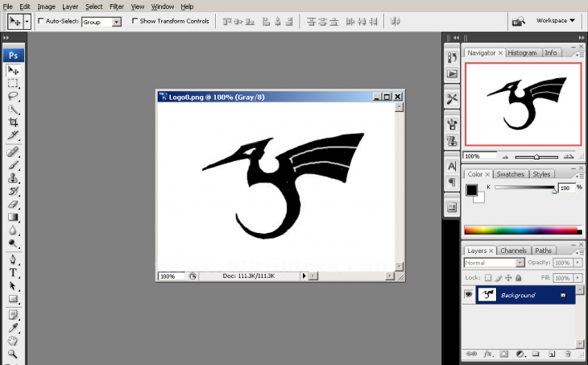Click the delete layer trash icon

pyautogui.click(x=567, y=354)
